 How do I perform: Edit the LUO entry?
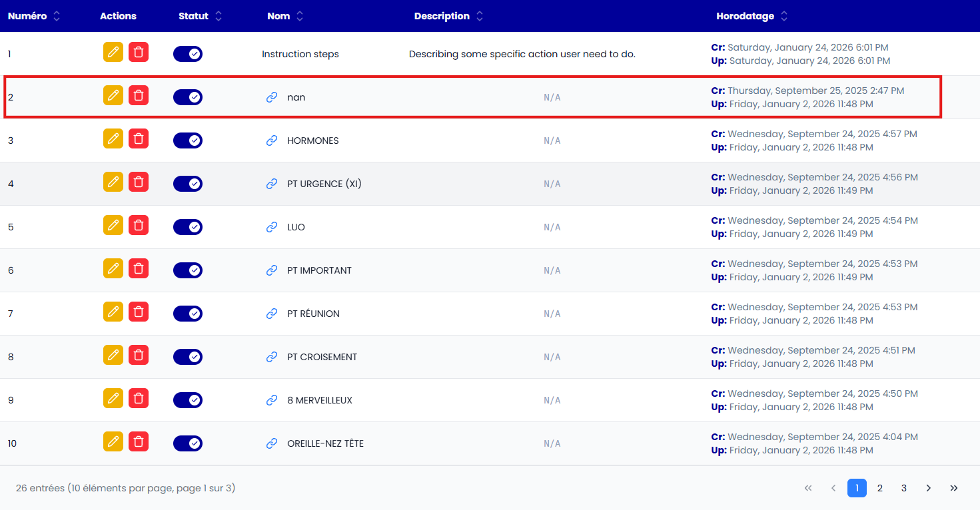[113, 224]
